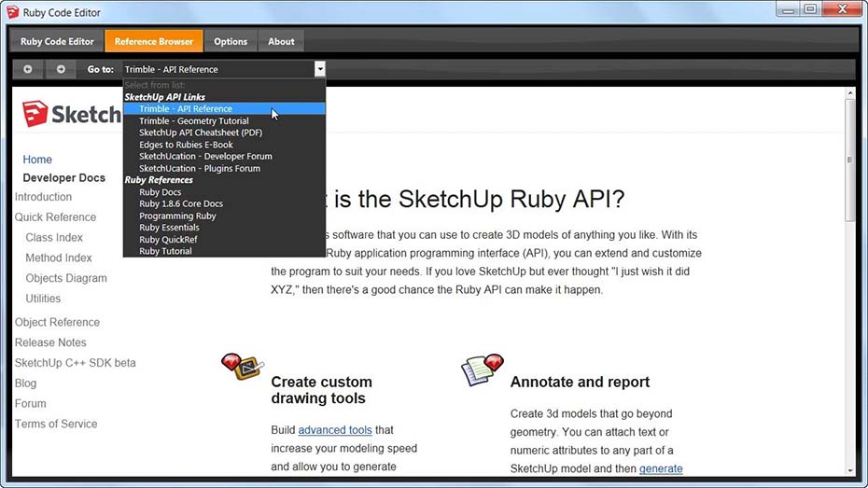
Task: Click the custom drawing tools icon
Action: tap(242, 367)
